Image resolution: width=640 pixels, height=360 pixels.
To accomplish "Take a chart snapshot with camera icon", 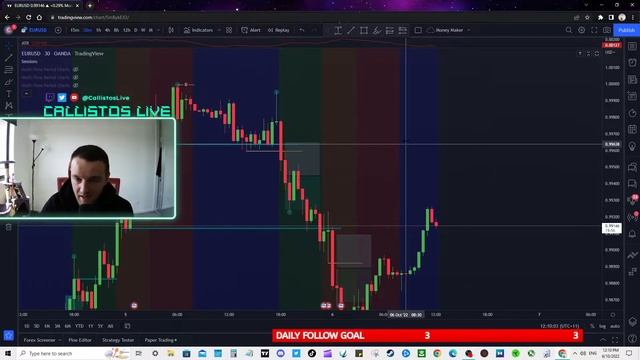I will [607, 30].
